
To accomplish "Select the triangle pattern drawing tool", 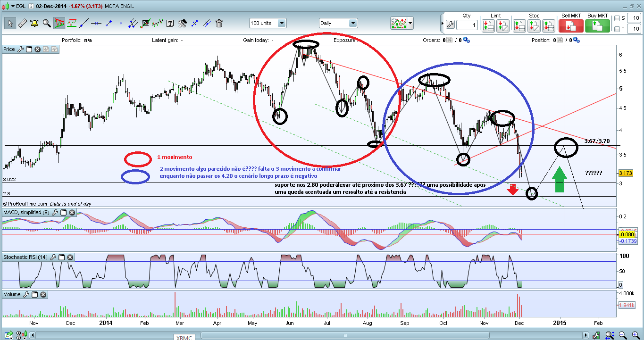I will click(59, 23).
